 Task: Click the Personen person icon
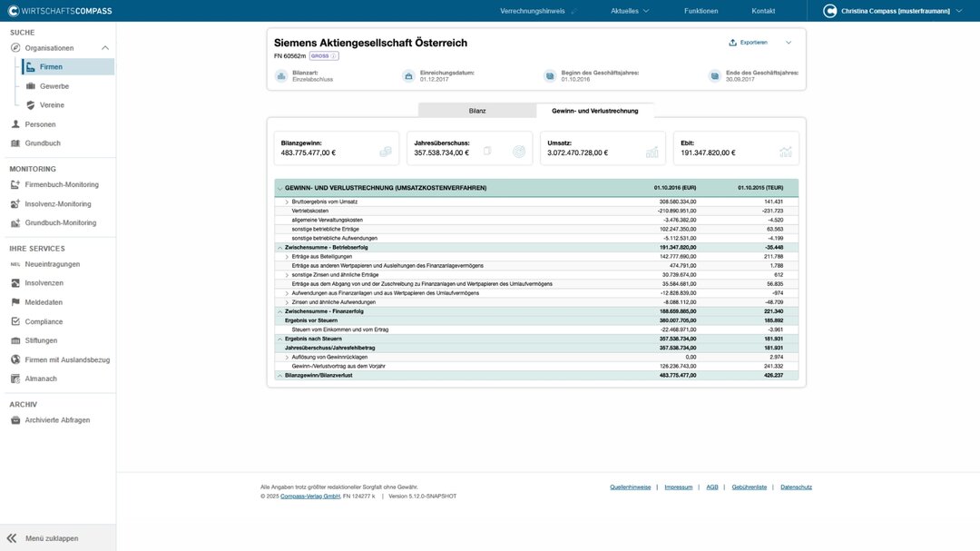pyautogui.click(x=15, y=124)
